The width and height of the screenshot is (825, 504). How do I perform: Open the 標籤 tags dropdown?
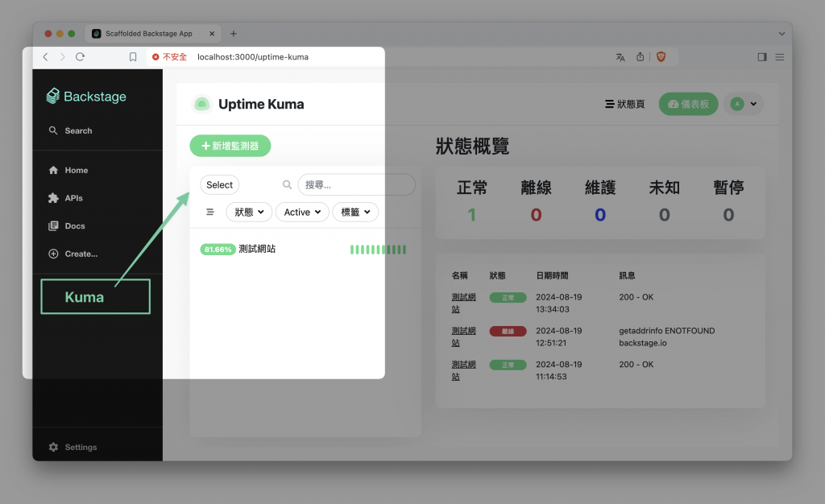pyautogui.click(x=355, y=213)
